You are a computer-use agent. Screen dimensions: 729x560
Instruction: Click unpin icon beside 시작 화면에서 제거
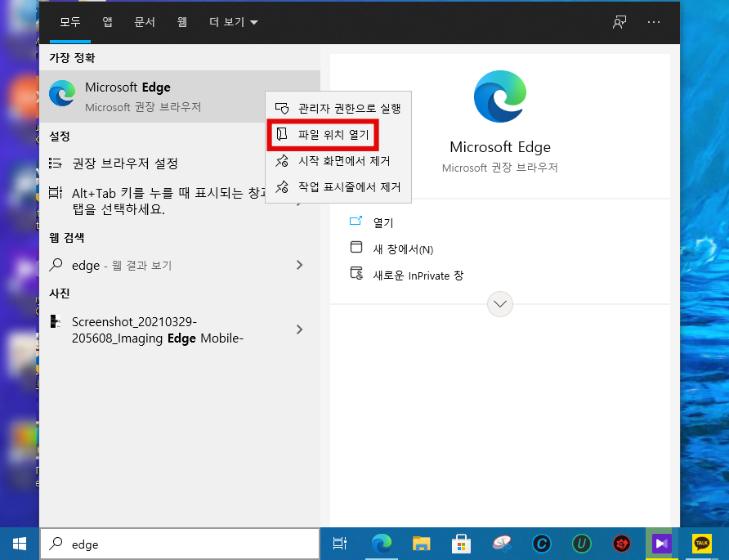(x=282, y=161)
